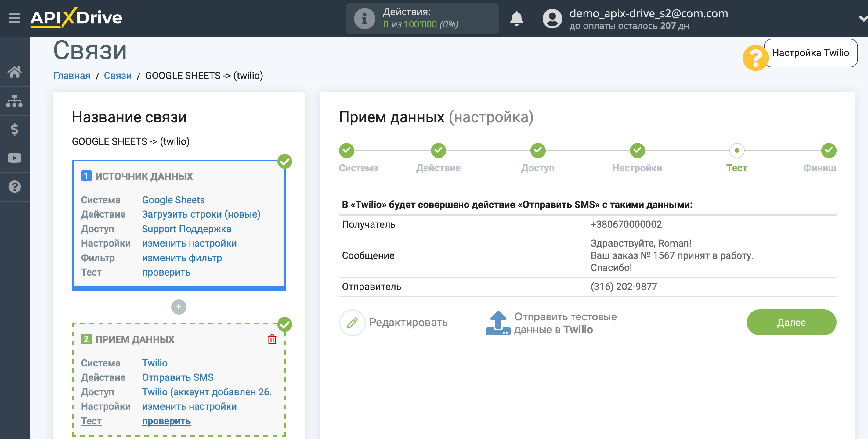This screenshot has height=439, width=868.
Task: Click the Далее button
Action: 791,322
